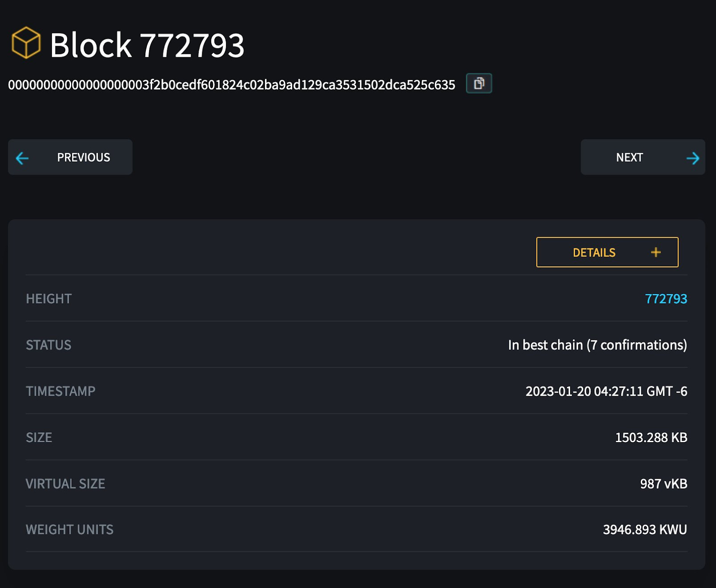Select the 1503.288 KB value
716x588 pixels.
651,437
